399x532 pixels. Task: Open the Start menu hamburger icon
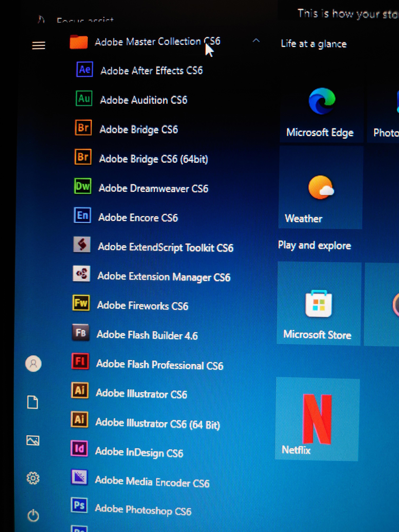(x=39, y=45)
